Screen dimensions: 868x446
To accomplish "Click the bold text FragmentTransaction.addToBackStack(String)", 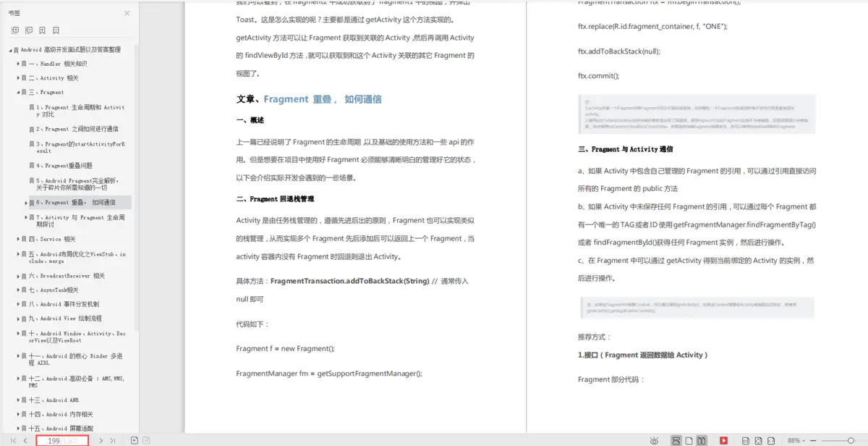I will tap(349, 281).
